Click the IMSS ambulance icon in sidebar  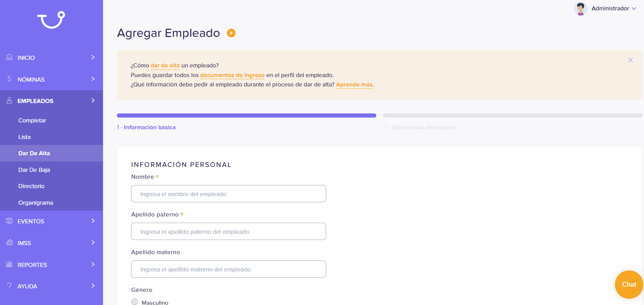point(9,242)
